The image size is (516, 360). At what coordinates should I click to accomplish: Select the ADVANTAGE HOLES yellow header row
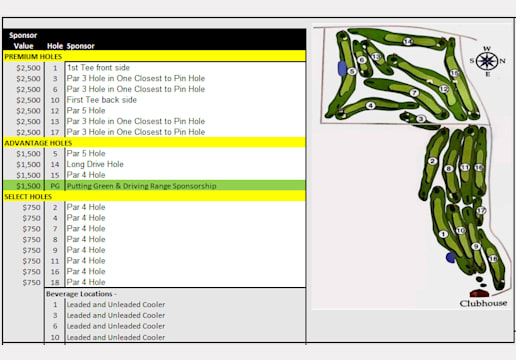point(154,143)
